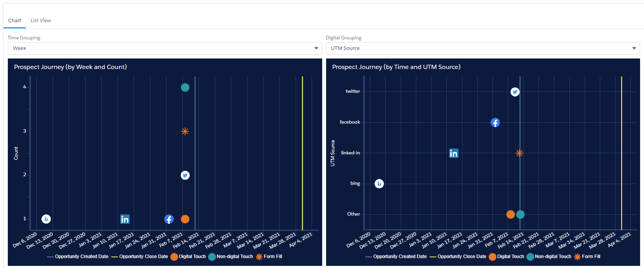Click the Bing icon in the UTM Source chart

(379, 184)
